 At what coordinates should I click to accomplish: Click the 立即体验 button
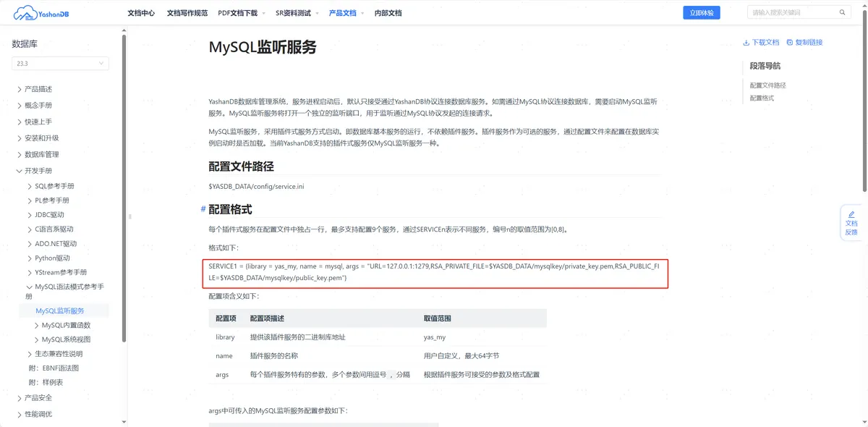(702, 13)
